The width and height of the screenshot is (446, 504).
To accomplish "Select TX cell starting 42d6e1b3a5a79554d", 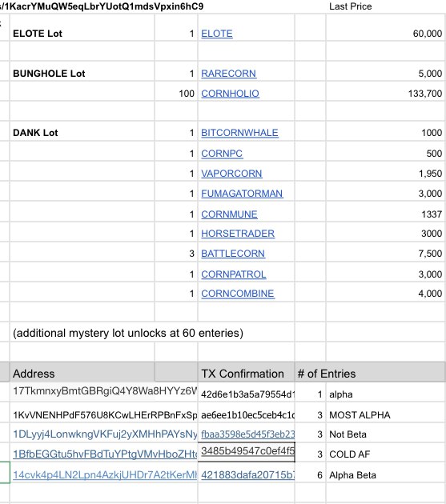I will pos(246,392).
